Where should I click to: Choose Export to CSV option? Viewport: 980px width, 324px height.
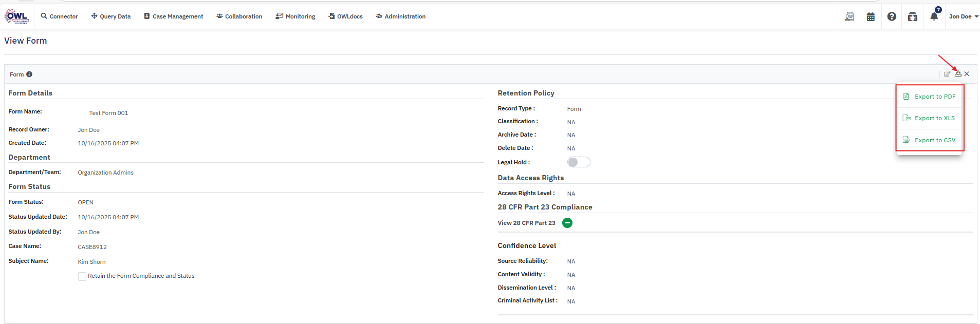[x=934, y=140]
